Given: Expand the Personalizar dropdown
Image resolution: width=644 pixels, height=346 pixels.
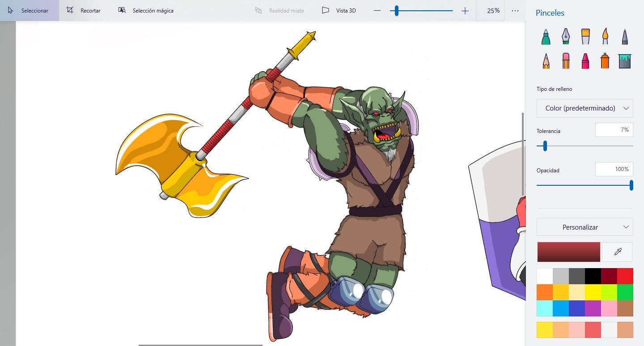Looking at the screenshot, I should 585,227.
